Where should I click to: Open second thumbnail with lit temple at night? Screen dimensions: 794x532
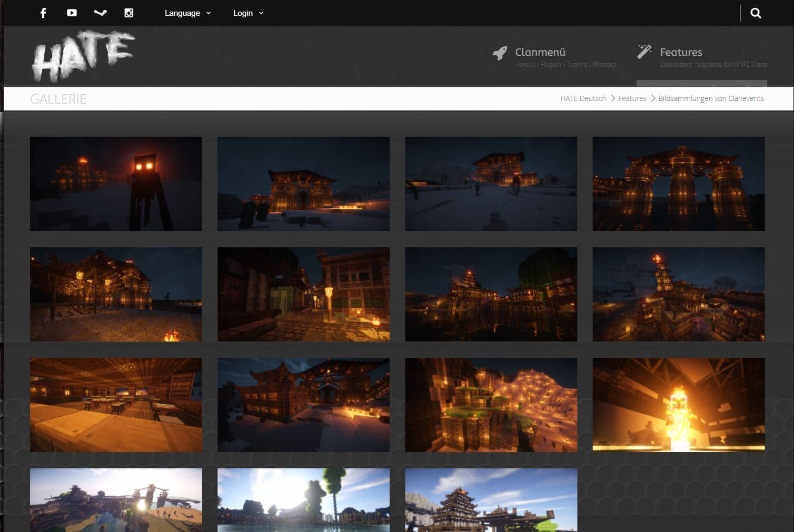(x=303, y=184)
